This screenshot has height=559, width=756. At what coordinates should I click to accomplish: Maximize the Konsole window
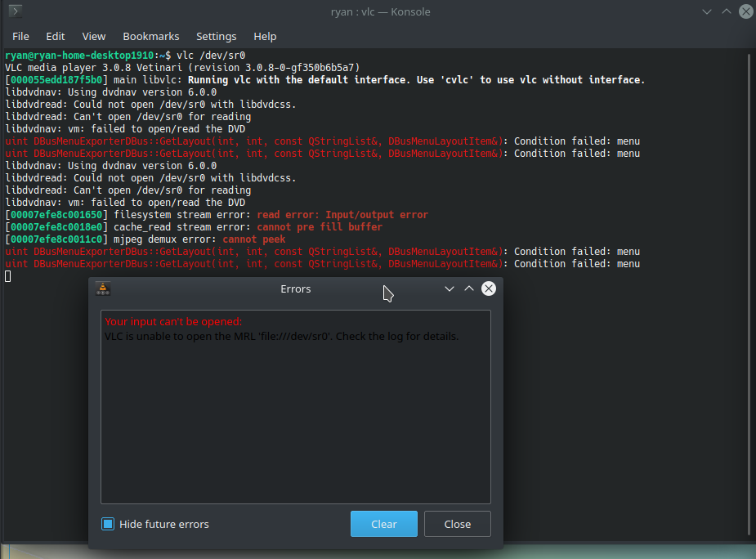coord(726,11)
